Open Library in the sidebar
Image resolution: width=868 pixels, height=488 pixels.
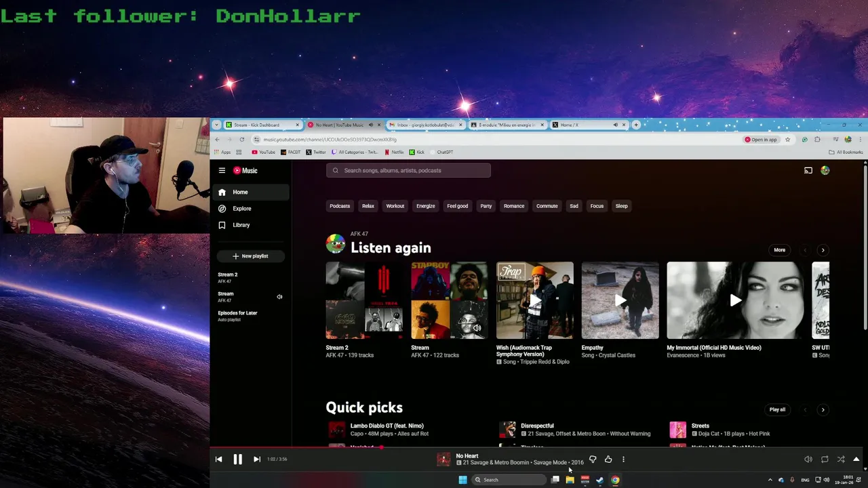coord(252,225)
